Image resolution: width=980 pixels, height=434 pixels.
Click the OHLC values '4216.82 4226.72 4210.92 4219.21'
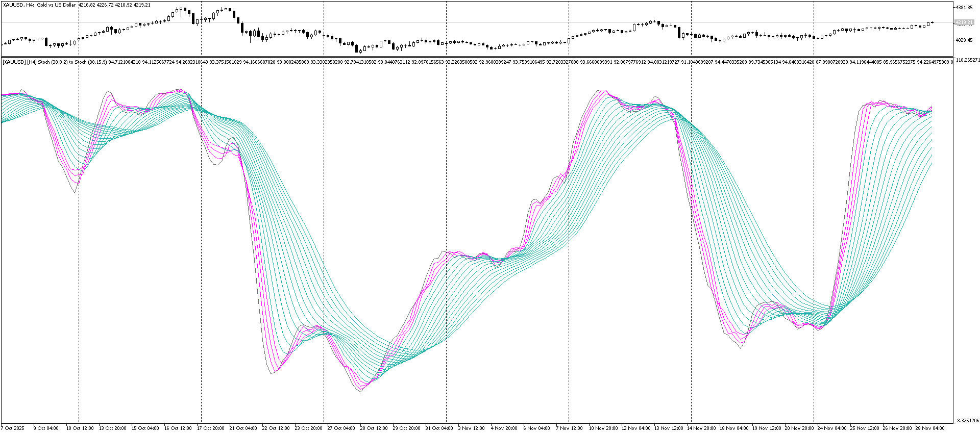click(x=114, y=5)
